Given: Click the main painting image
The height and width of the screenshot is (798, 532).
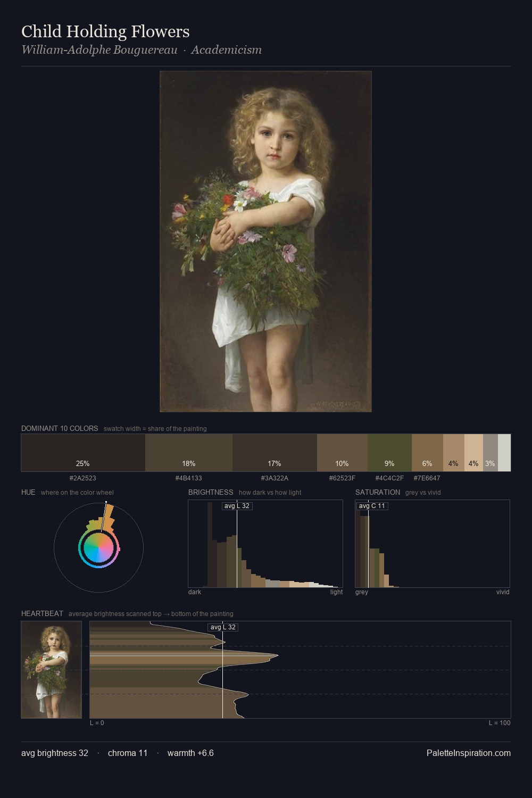Looking at the screenshot, I should (265, 242).
